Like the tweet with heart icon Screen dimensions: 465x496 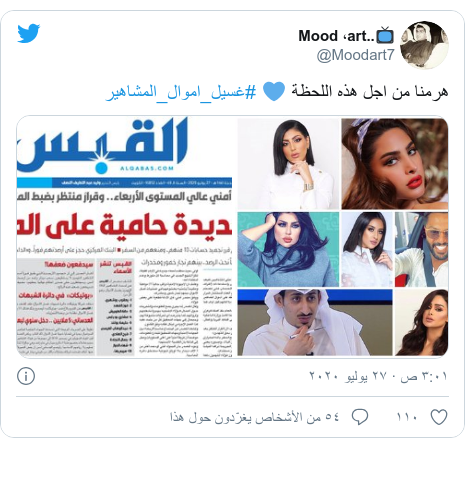[439, 417]
